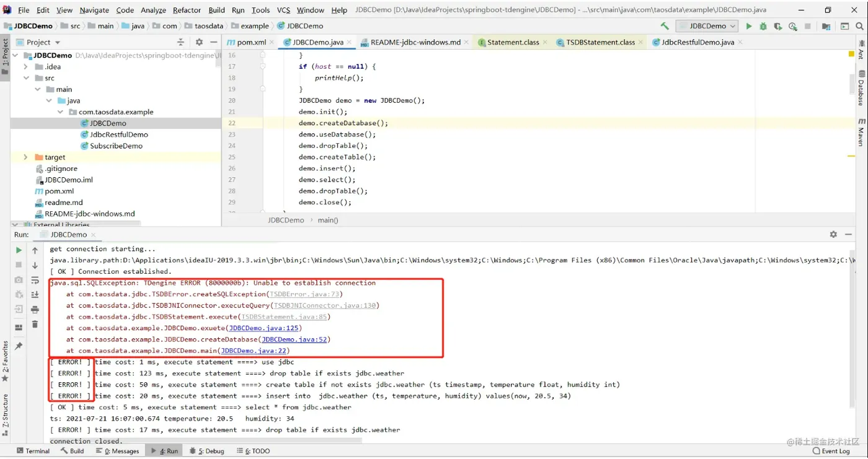The image size is (868, 459).
Task: Click the Exit icon in Run panel
Action: (x=19, y=310)
